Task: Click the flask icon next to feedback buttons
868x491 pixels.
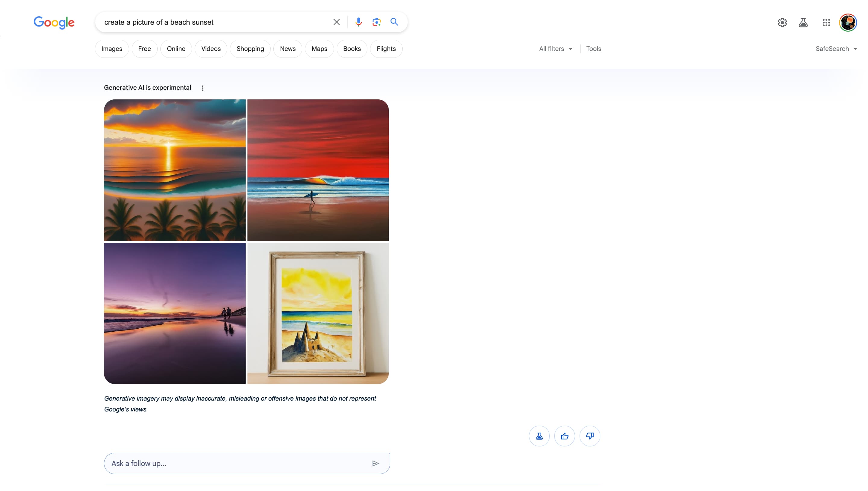Action: (539, 436)
